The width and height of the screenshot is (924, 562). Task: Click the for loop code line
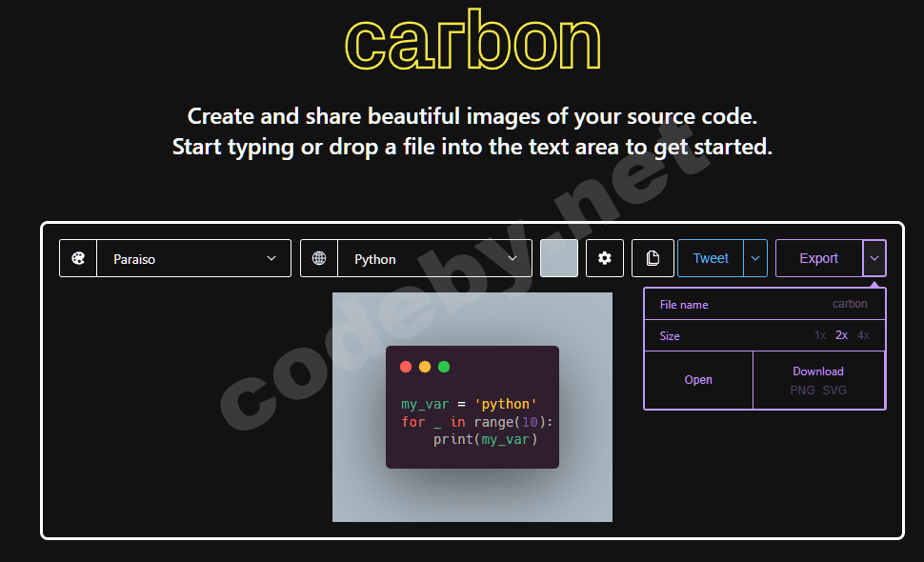point(476,422)
